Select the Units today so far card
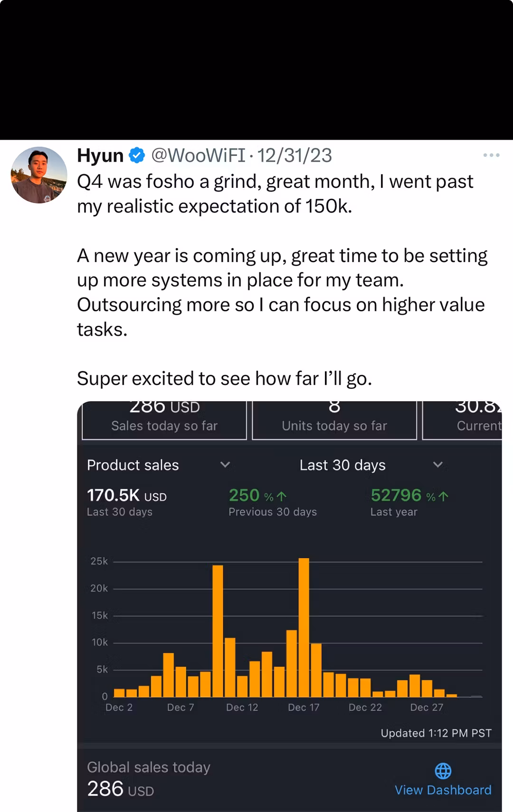 (334, 420)
